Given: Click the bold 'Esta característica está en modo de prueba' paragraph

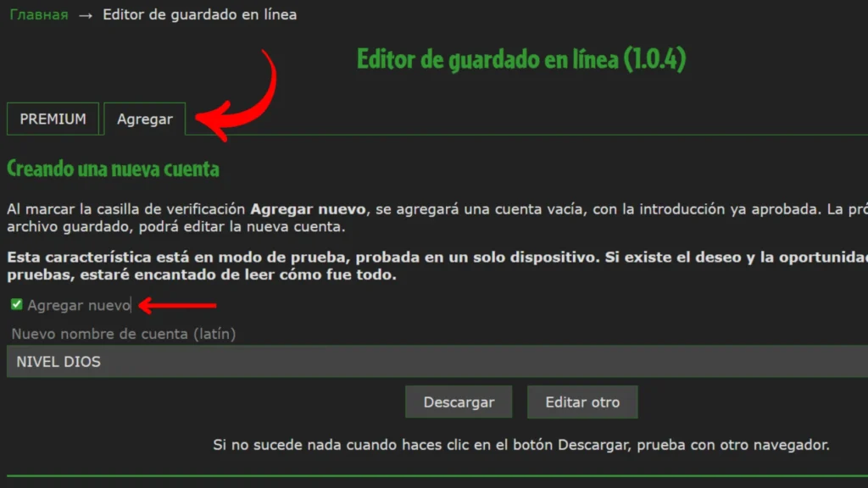Looking at the screenshot, I should pyautogui.click(x=437, y=265).
